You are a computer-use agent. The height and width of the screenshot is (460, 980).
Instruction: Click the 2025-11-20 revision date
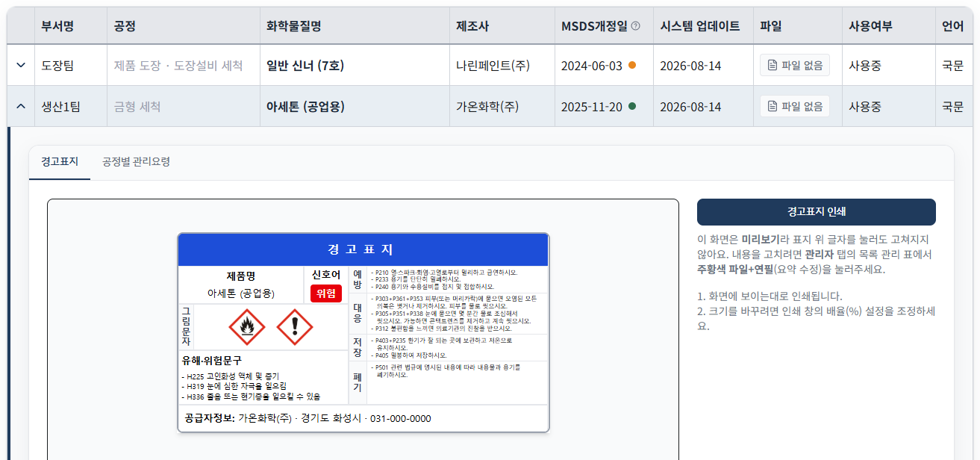coord(592,107)
